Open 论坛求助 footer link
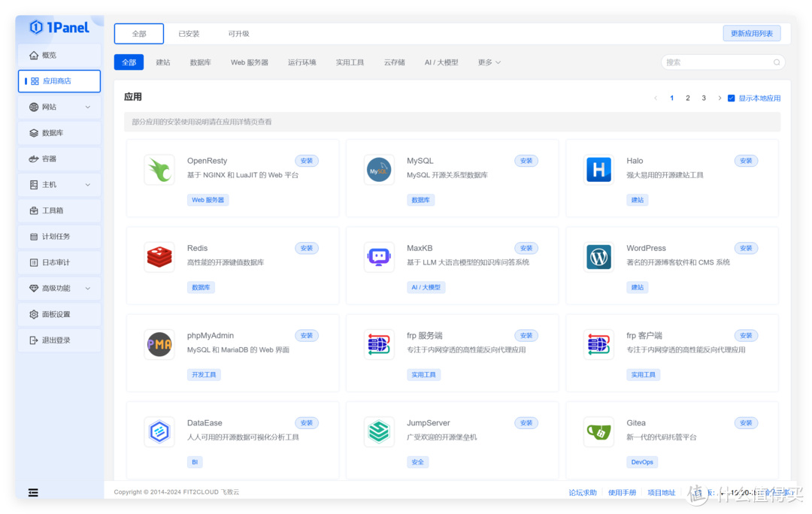812x514 pixels. point(583,492)
